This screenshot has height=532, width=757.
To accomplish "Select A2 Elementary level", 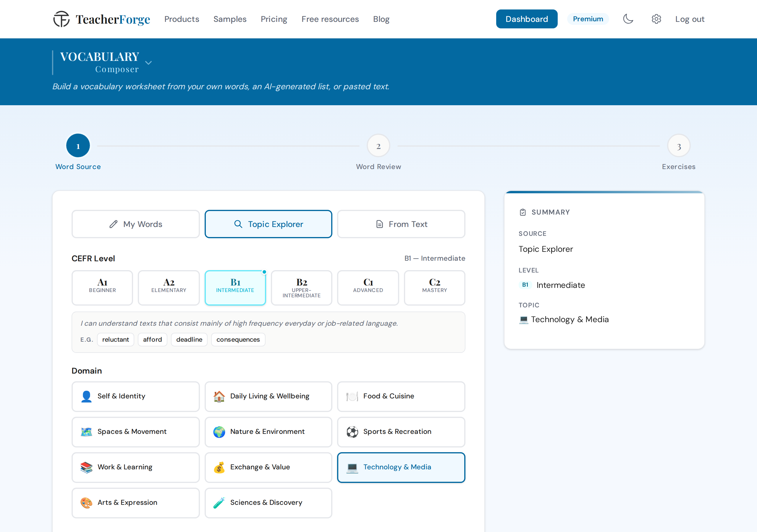I will pyautogui.click(x=169, y=288).
